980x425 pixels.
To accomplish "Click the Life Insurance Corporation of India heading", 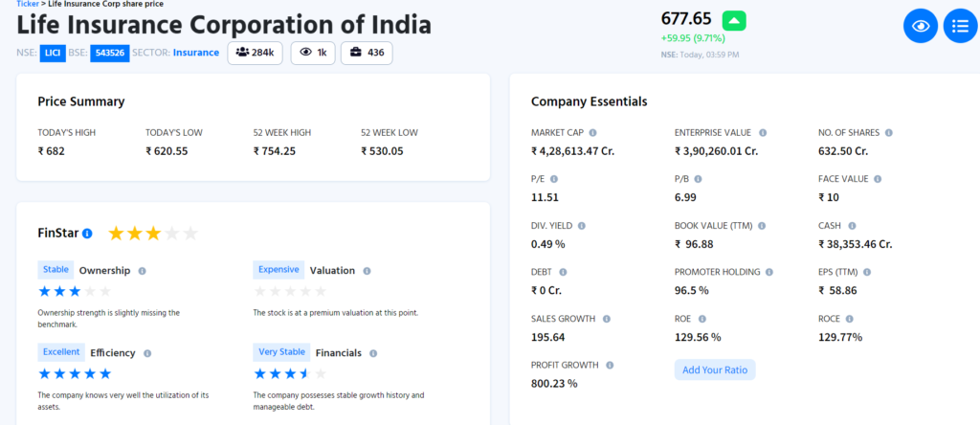I will [224, 26].
